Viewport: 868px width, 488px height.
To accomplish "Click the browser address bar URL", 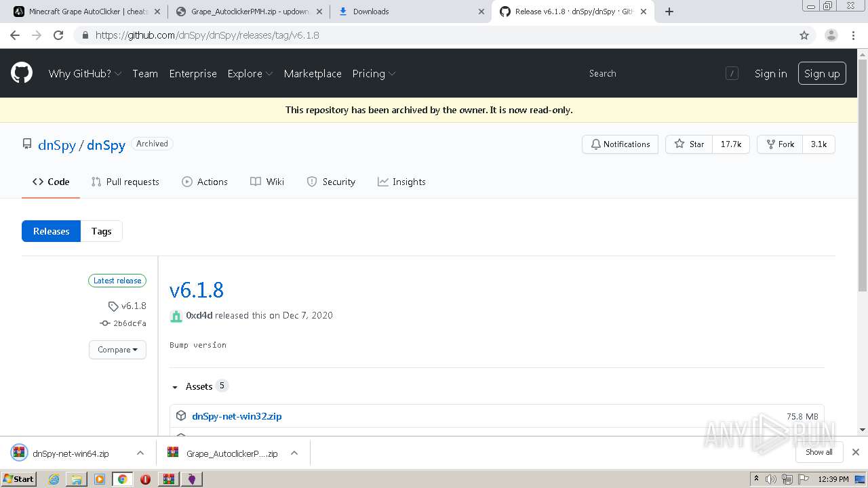I will pos(208,35).
